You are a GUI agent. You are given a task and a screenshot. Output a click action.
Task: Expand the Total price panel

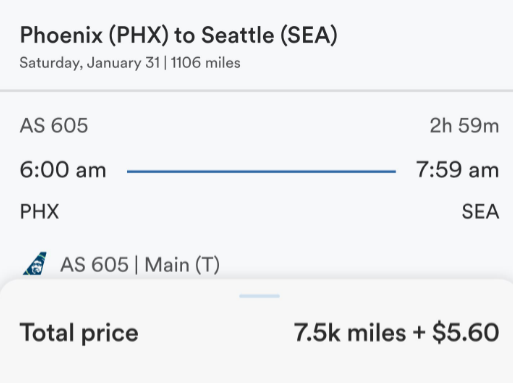[x=256, y=331]
